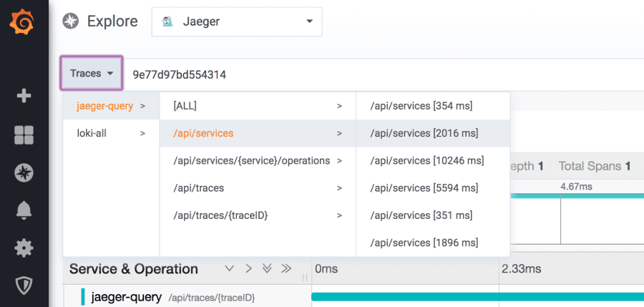Expand all spans with double down chevron

pyautogui.click(x=267, y=269)
